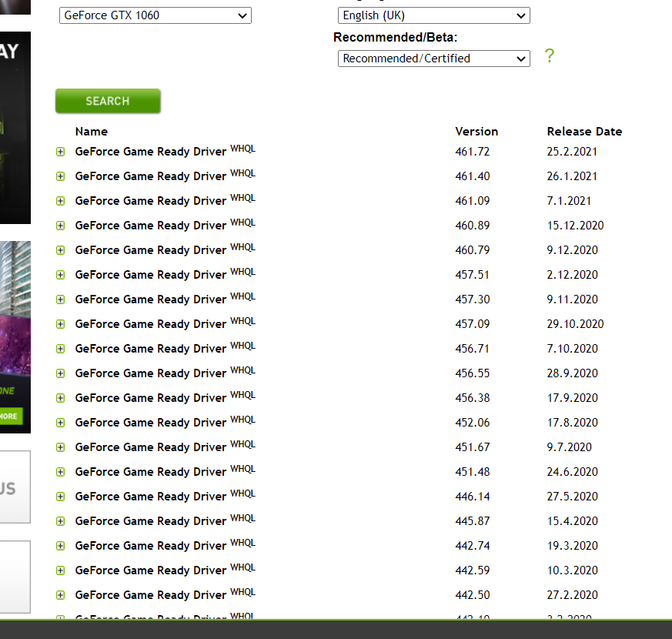Open GeForce Game Ready Driver released 24.6.2020

(x=150, y=472)
